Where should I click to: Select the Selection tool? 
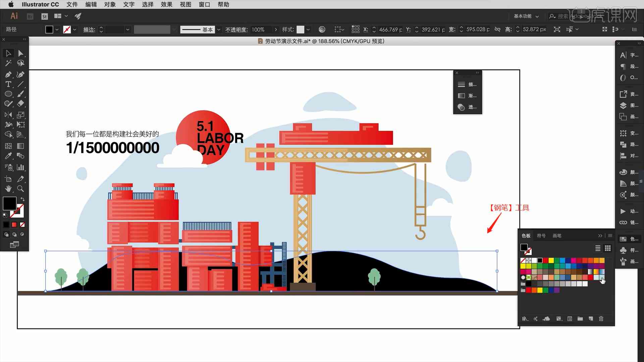pyautogui.click(x=8, y=53)
